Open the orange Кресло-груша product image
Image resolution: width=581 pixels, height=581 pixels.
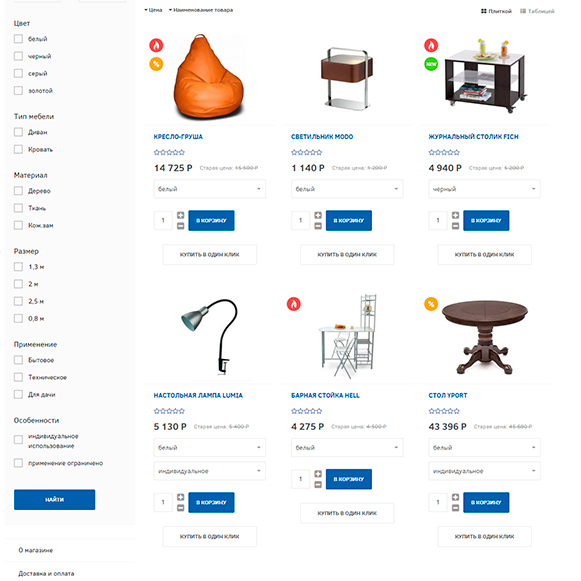point(209,77)
